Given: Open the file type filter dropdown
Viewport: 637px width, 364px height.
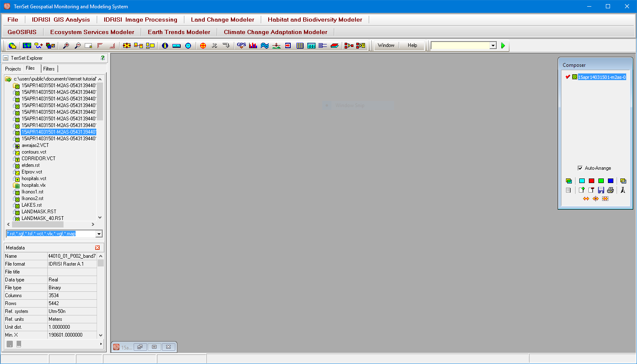Looking at the screenshot, I should pos(99,234).
